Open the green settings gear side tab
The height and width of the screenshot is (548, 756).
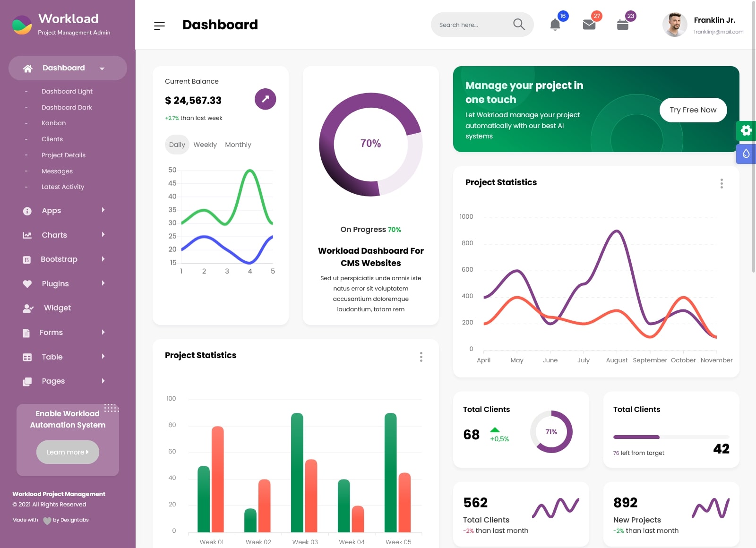point(746,130)
